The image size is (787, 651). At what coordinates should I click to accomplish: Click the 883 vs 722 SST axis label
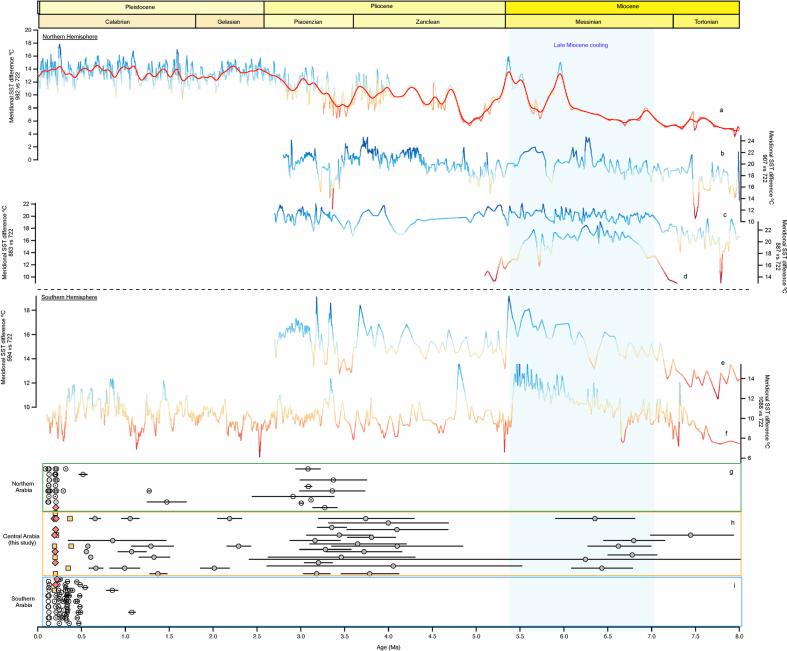(8, 242)
